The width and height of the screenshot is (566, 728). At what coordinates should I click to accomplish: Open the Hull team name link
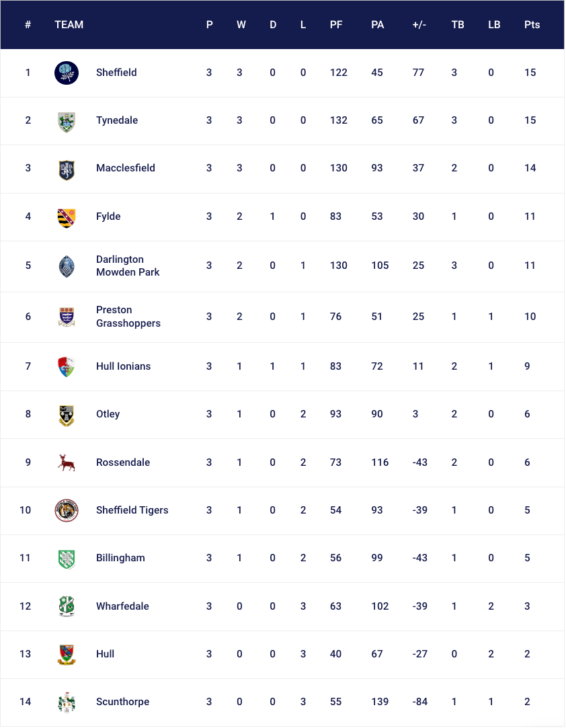(106, 654)
